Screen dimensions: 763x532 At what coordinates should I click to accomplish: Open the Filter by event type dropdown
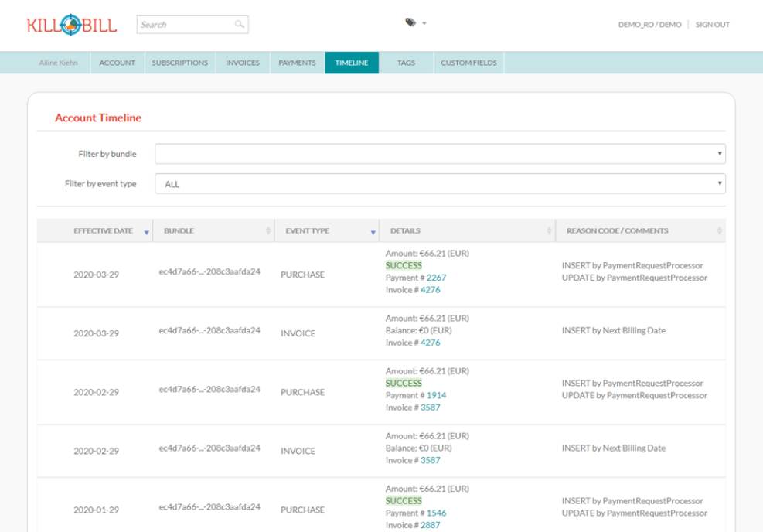click(x=440, y=184)
